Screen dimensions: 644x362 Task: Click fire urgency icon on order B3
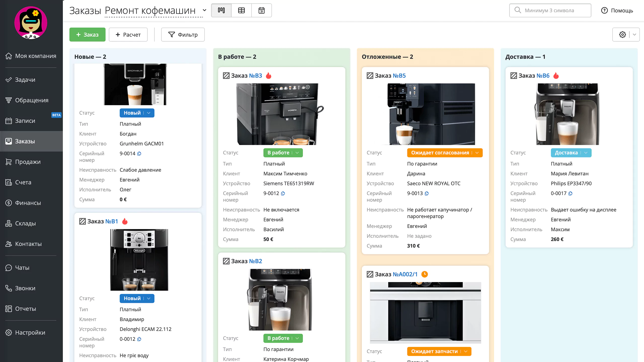click(x=269, y=76)
